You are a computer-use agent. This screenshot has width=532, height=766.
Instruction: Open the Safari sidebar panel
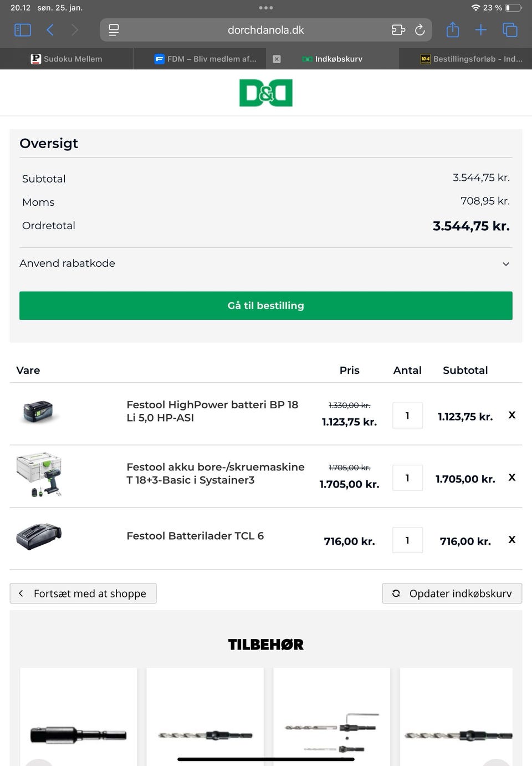(22, 30)
